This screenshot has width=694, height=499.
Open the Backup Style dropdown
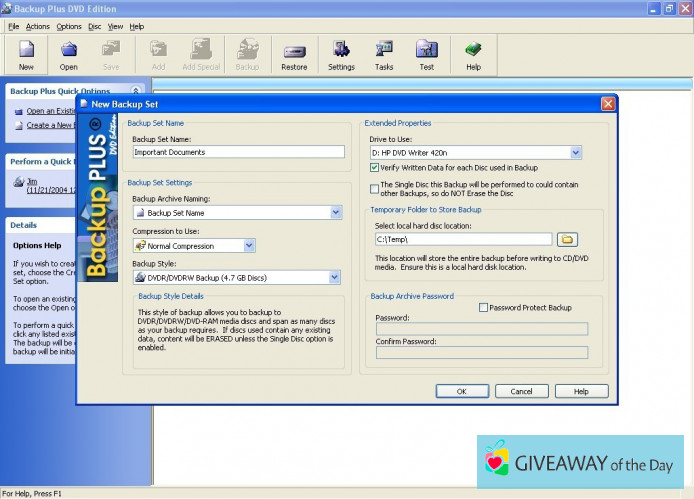[336, 278]
